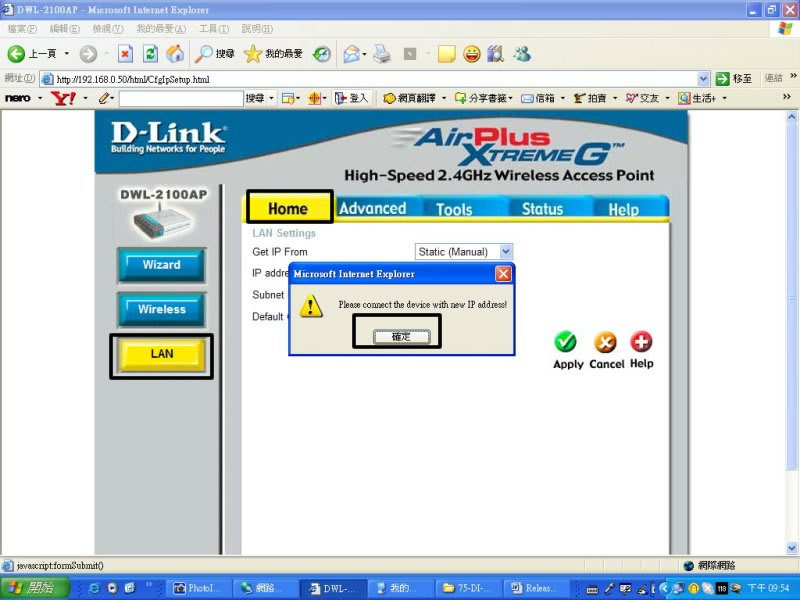Switch to the Help tab
Screen dimensions: 800x600
click(623, 209)
